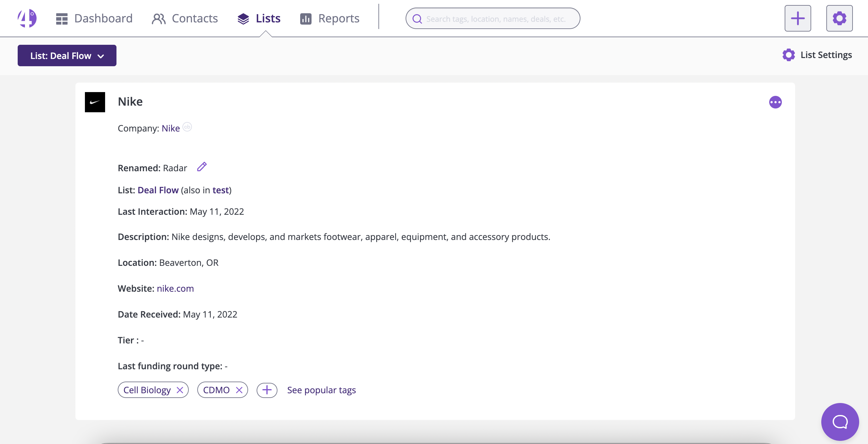The height and width of the screenshot is (444, 868).
Task: Click the plus add button in header
Action: (798, 19)
